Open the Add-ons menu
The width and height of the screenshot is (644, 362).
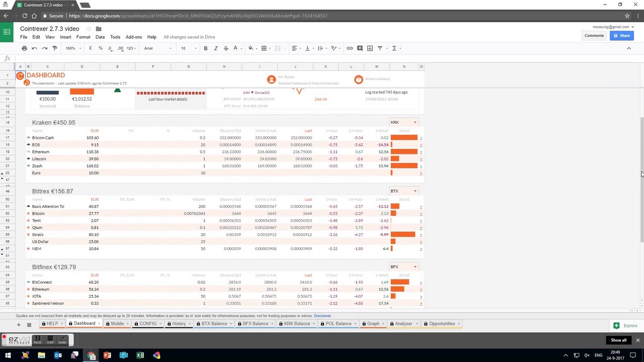point(133,37)
